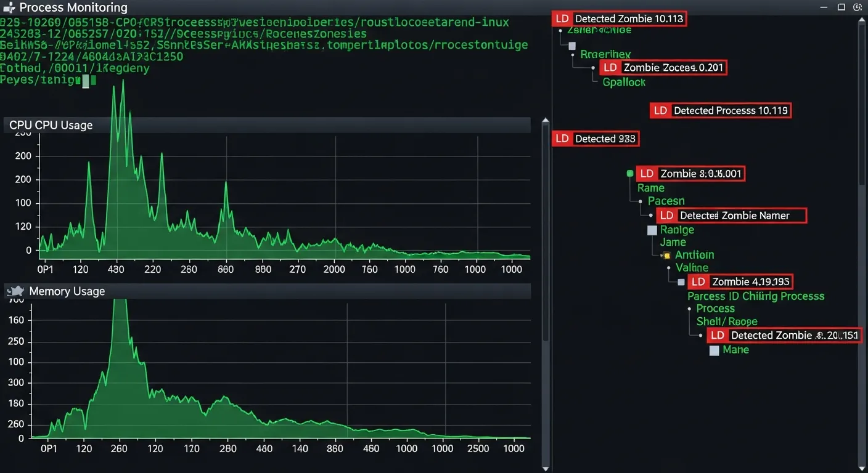Click the Process Monitoring title bar icon

(x=9, y=8)
